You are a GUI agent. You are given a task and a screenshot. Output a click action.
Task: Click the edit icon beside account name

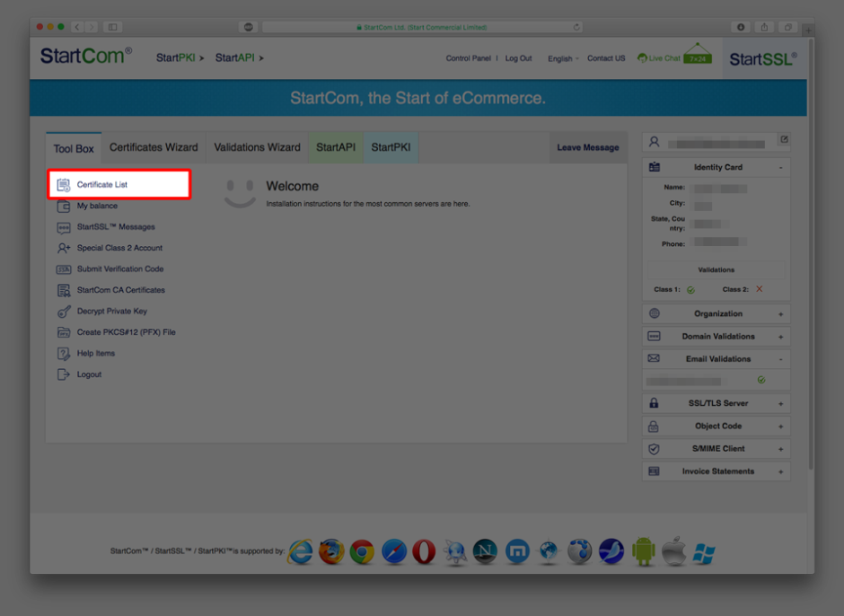[783, 140]
